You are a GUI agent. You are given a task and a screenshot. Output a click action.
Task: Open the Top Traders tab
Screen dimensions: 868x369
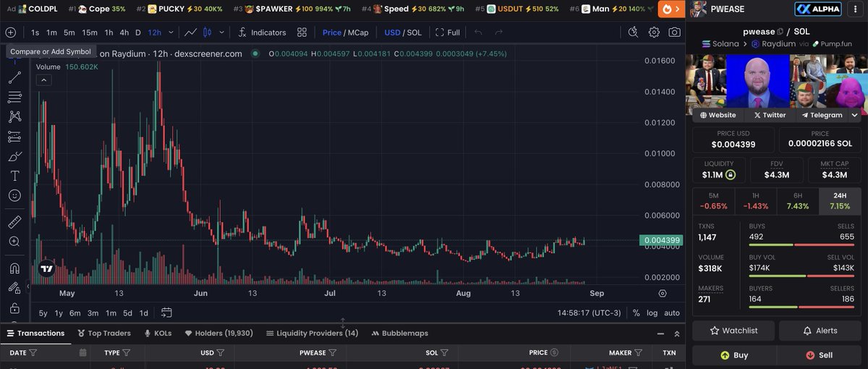pos(103,333)
